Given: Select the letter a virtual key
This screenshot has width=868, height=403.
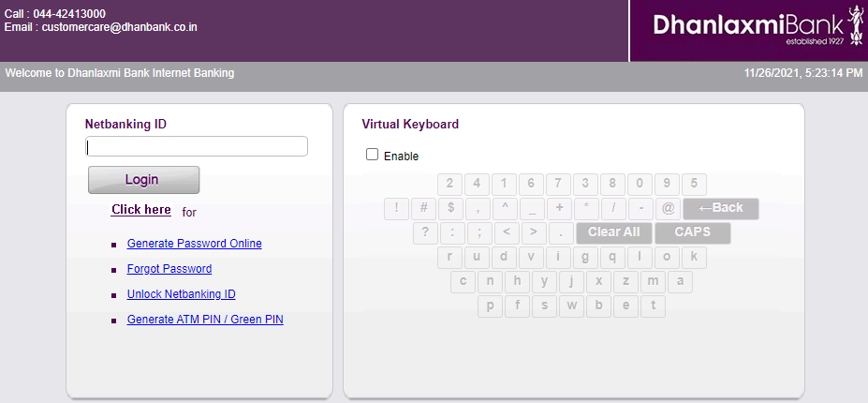Looking at the screenshot, I should pyautogui.click(x=680, y=282).
